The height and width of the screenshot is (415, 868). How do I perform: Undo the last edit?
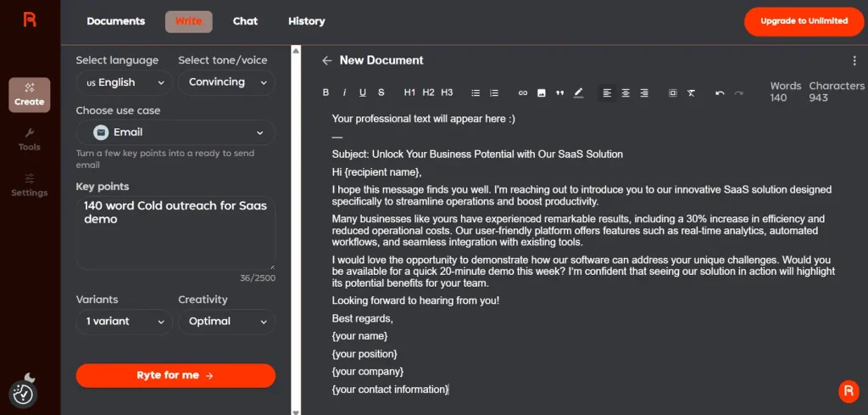pyautogui.click(x=720, y=93)
